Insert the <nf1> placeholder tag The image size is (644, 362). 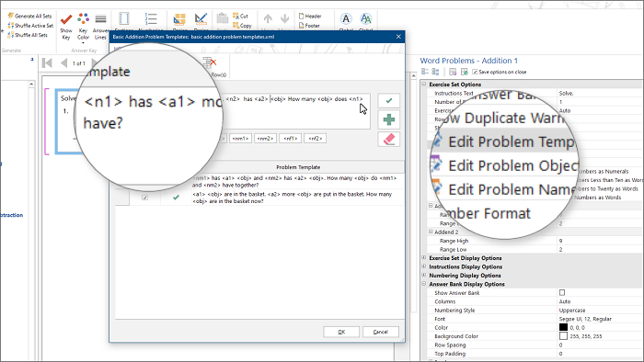[291, 139]
